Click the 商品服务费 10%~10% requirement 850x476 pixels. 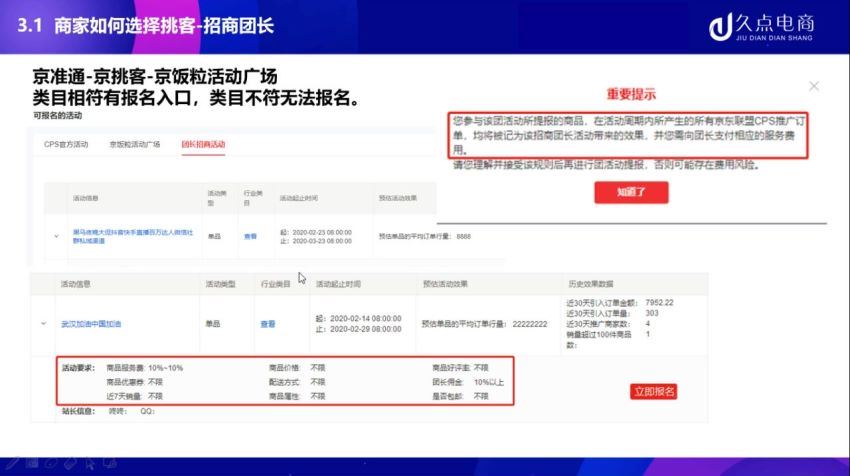pos(144,368)
